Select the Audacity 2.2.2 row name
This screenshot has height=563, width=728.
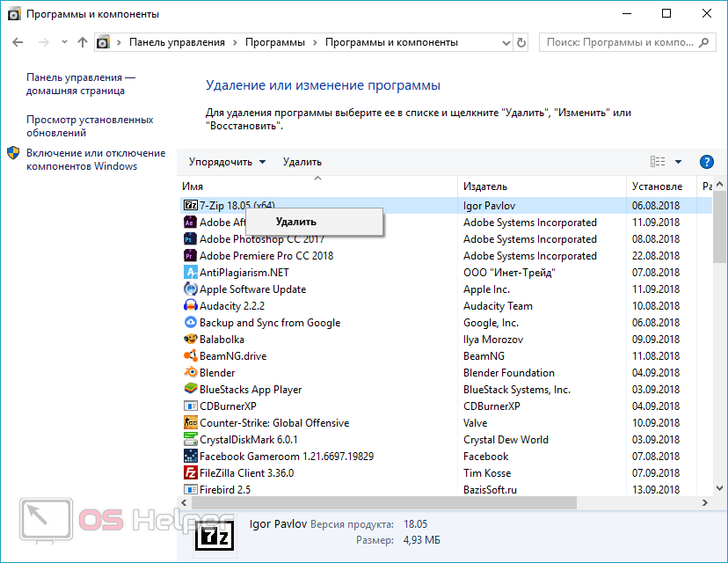232,305
